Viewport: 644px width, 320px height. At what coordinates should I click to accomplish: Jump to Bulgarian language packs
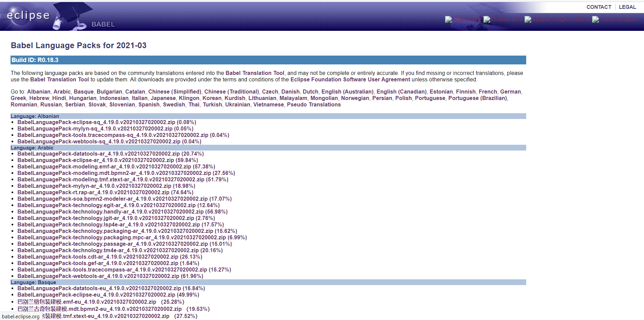pyautogui.click(x=109, y=92)
